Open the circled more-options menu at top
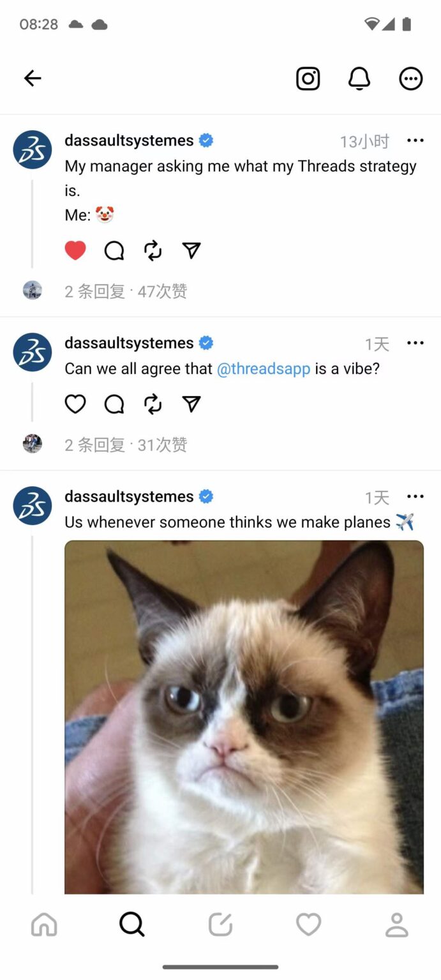The height and width of the screenshot is (980, 441). (x=410, y=78)
